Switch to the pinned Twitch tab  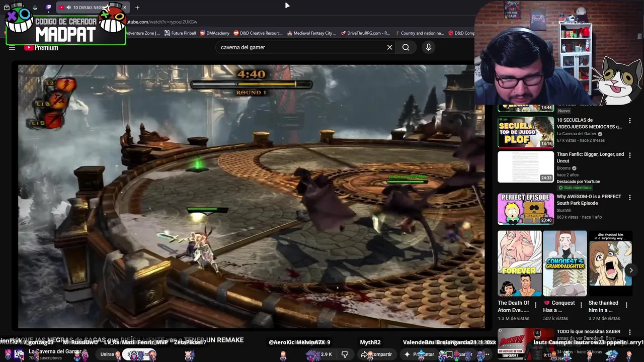coord(49,8)
